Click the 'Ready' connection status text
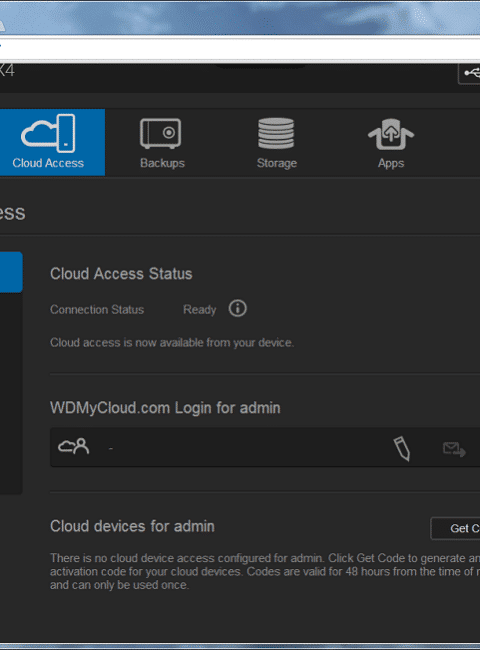 199,310
